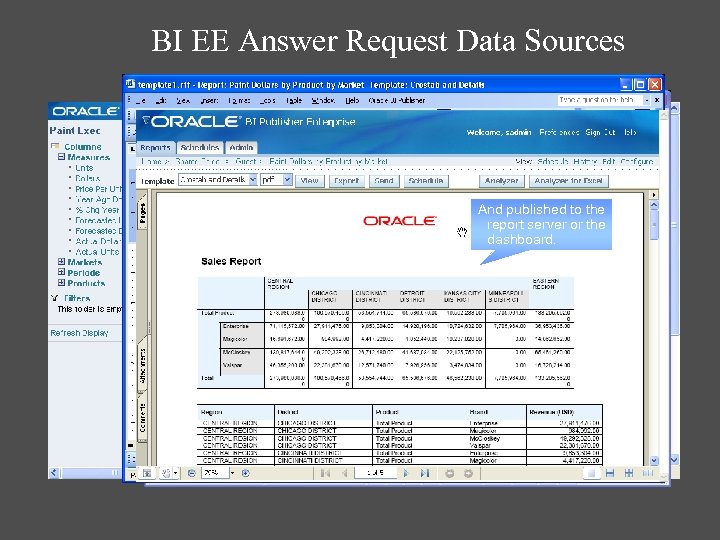Click the Type a question for help field
720x540 pixels.
(600, 100)
